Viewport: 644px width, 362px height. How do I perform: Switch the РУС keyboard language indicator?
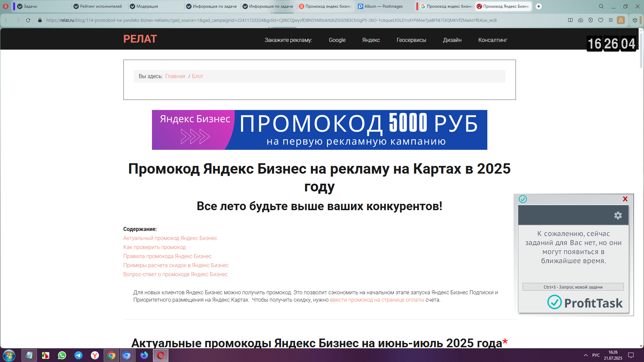[596, 355]
